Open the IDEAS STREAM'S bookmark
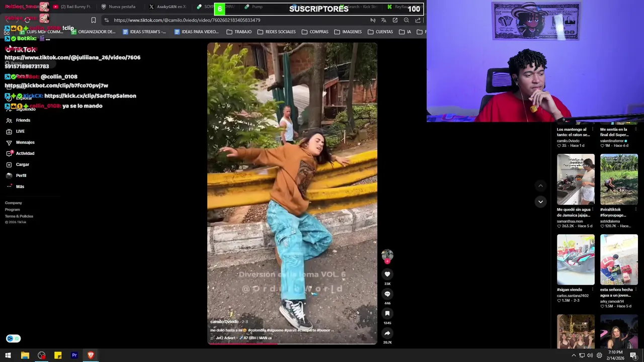 144,32
